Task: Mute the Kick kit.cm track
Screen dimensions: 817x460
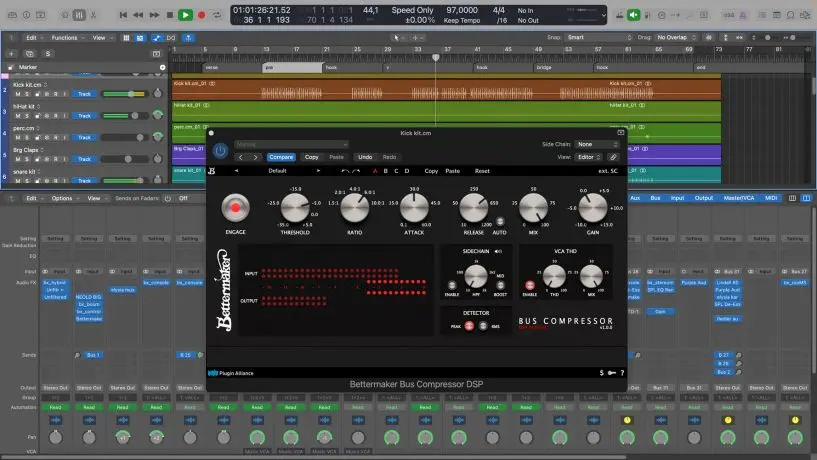Action: tap(18, 94)
